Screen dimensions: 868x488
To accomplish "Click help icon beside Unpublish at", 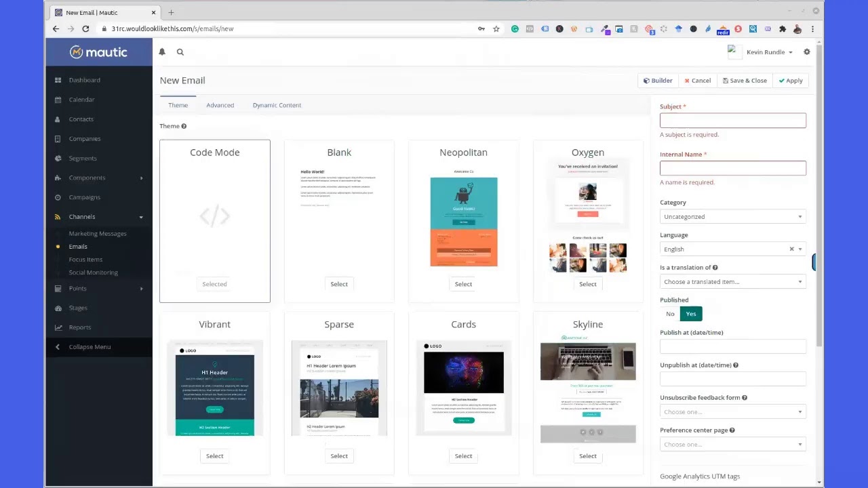I will tap(736, 365).
